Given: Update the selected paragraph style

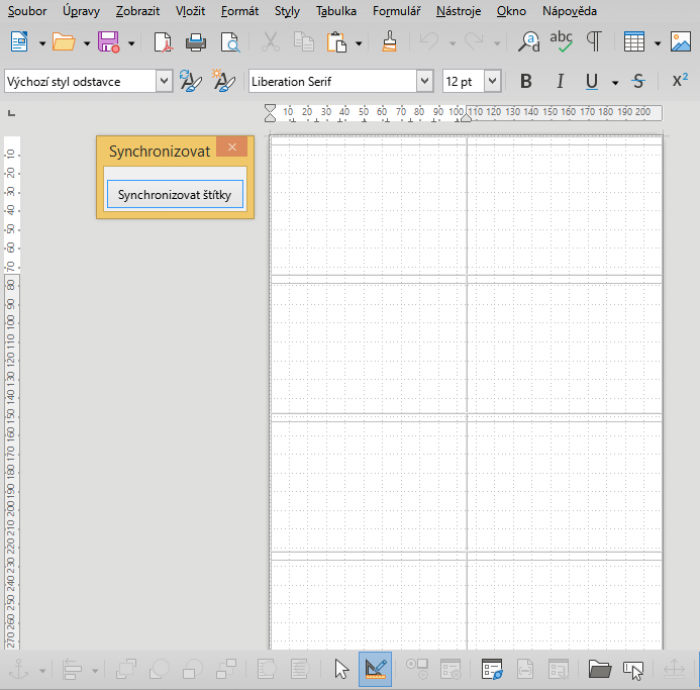Looking at the screenshot, I should [x=191, y=81].
